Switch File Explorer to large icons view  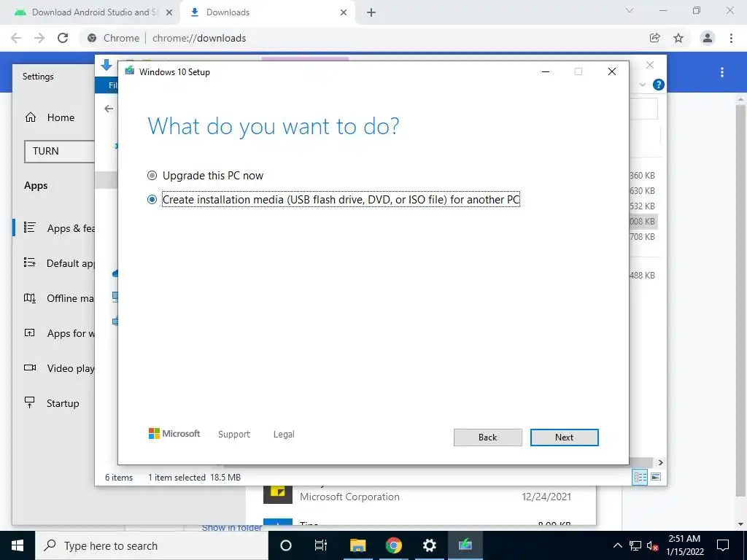[656, 477]
